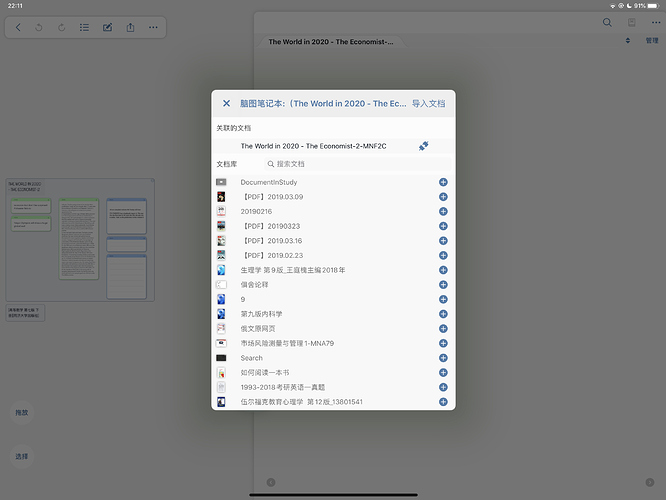Screen dimensions: 666x500
Task: Open the document pane ellipsis menu
Action: pyautogui.click(x=656, y=23)
